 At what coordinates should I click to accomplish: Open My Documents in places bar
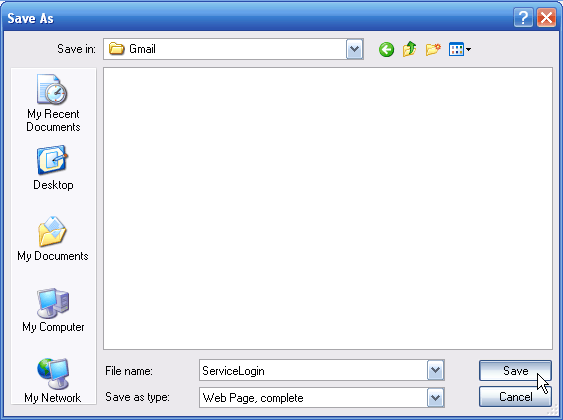(x=53, y=239)
